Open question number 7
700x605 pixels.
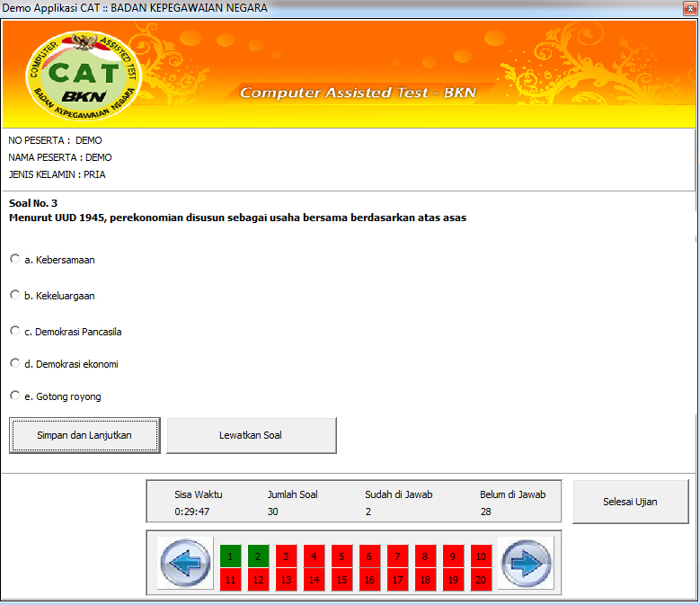[397, 556]
